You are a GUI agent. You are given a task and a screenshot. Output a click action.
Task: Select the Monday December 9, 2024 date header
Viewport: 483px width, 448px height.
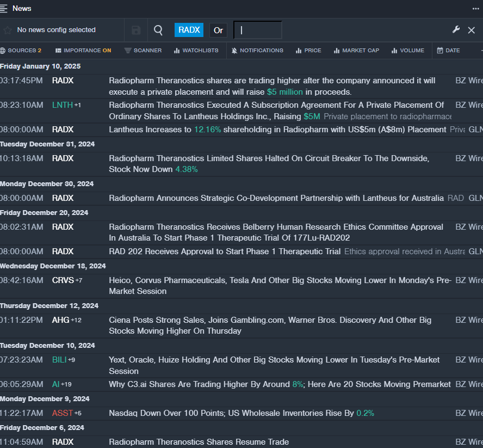tap(45, 399)
